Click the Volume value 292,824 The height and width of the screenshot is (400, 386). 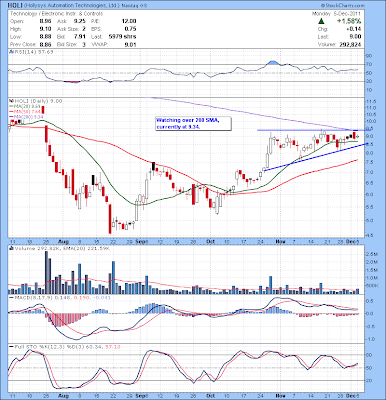click(349, 45)
